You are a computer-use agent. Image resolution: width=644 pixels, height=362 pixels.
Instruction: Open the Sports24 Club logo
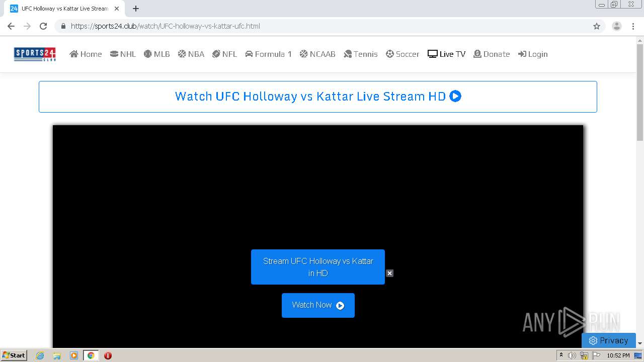(35, 54)
